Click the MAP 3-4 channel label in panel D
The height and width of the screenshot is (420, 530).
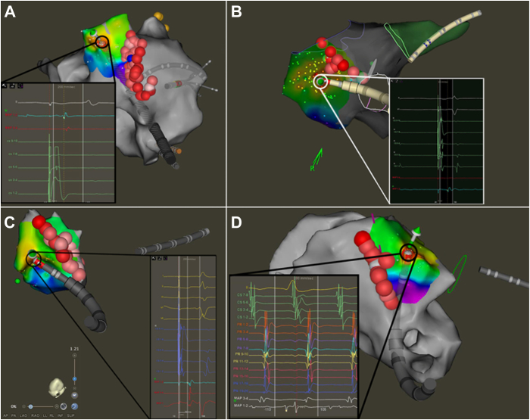click(241, 398)
